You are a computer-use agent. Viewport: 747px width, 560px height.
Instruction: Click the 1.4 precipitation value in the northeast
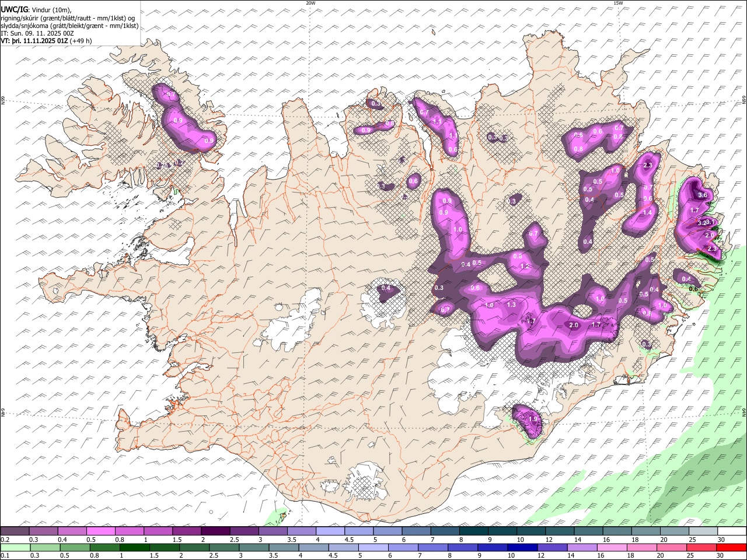(x=647, y=213)
